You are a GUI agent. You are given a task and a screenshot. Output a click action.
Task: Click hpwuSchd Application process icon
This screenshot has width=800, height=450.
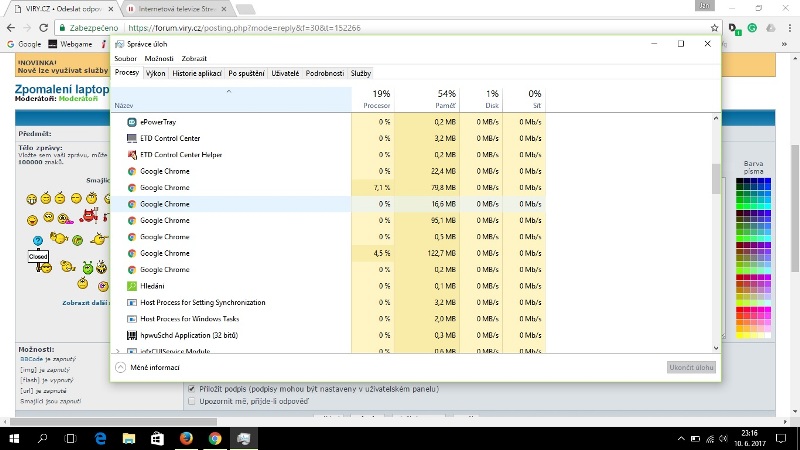132,335
